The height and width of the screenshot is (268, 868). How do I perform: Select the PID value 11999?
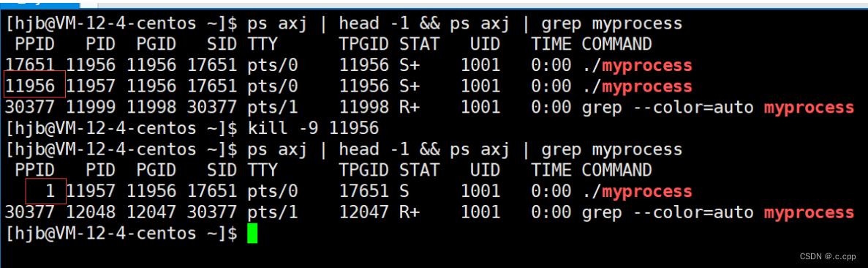91,108
